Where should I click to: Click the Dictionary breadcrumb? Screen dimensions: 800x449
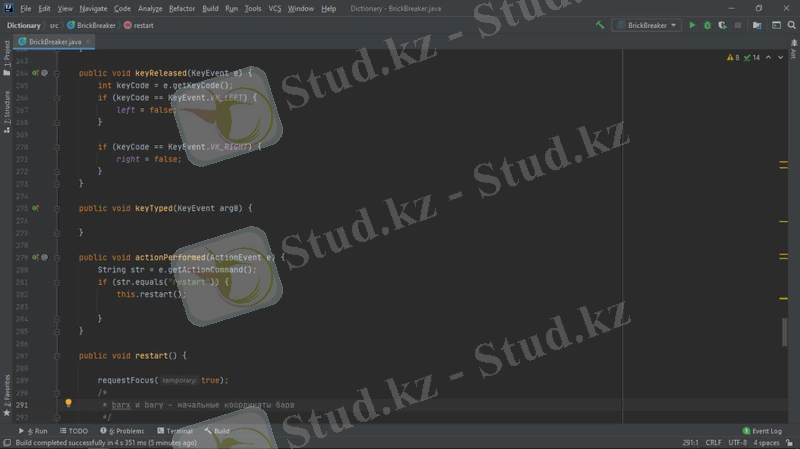pos(23,26)
